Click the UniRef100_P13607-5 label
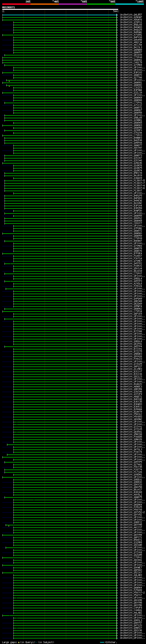The width and height of the screenshot is (146, 644). pos(132,180)
